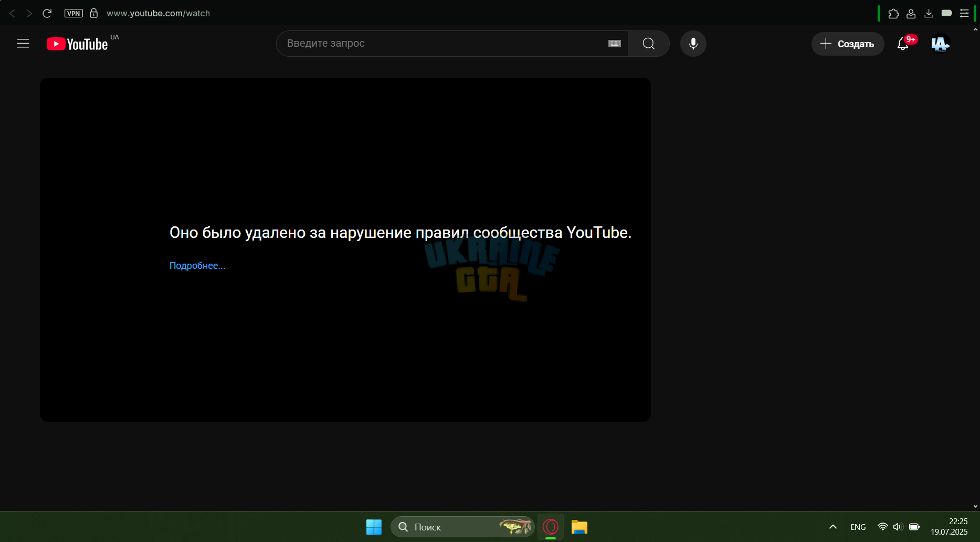This screenshot has width=980, height=542.
Task: Open browser extensions puzzle icon
Action: coord(893,14)
